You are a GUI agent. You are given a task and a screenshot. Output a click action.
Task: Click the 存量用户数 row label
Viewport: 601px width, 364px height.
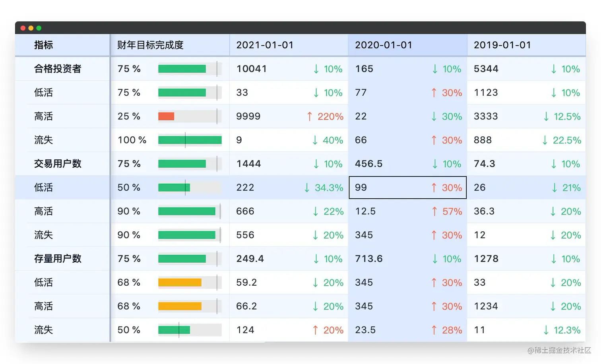[x=58, y=259]
